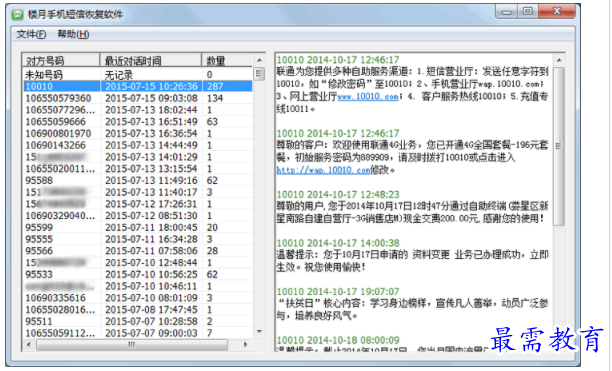
Task: Minimize the 楼月手机短信恢复软件 window
Action: pyautogui.click(x=507, y=11)
